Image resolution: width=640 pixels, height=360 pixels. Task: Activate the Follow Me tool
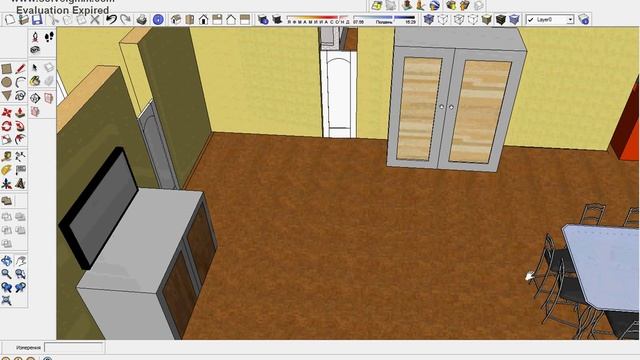(20, 126)
